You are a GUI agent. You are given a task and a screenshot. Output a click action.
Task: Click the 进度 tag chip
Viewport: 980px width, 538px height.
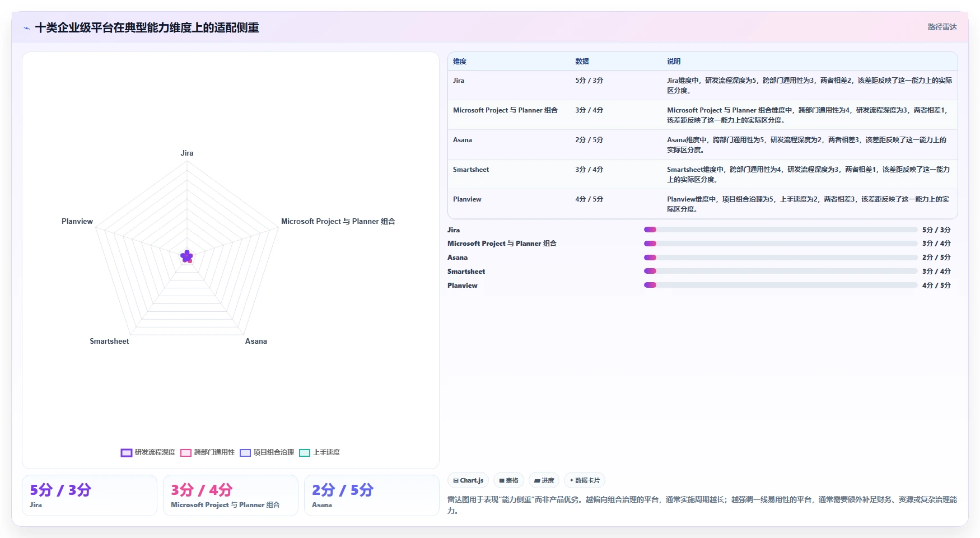click(544, 480)
